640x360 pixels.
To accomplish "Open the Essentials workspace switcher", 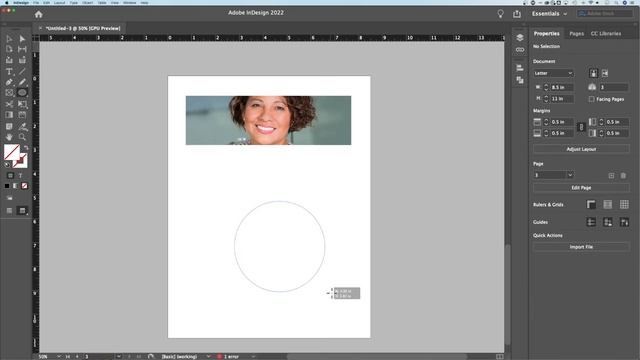I will pyautogui.click(x=549, y=14).
